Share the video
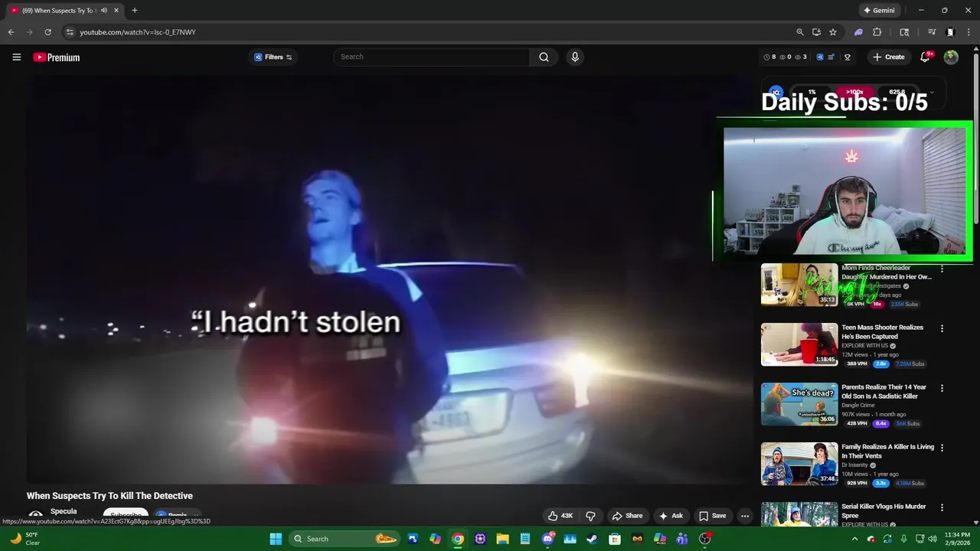The height and width of the screenshot is (551, 980). click(627, 516)
